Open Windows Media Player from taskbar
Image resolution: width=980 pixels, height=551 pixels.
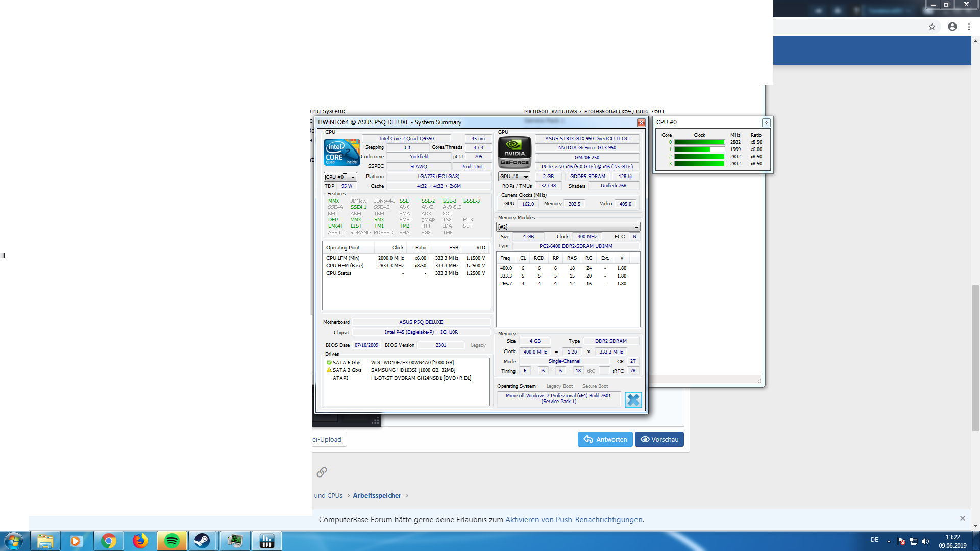click(x=76, y=541)
